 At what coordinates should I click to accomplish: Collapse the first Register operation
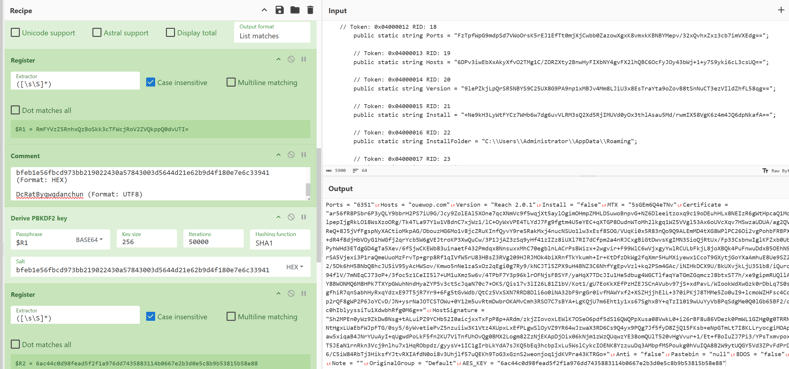click(278, 59)
